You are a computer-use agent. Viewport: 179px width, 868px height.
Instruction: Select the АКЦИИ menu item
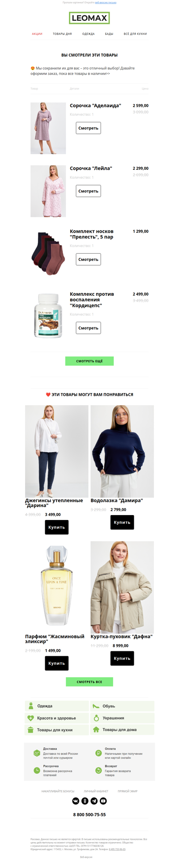37,34
